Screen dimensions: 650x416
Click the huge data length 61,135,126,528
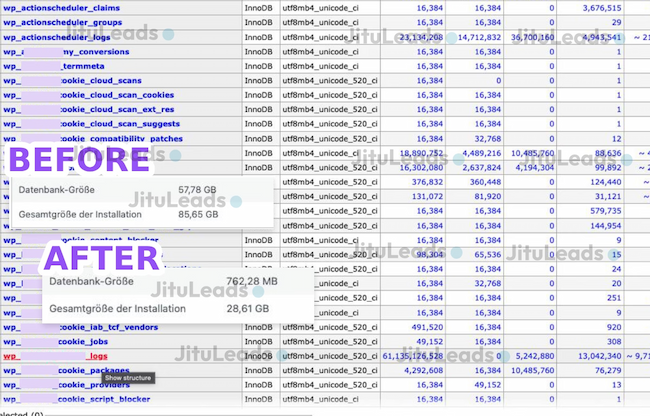click(412, 356)
